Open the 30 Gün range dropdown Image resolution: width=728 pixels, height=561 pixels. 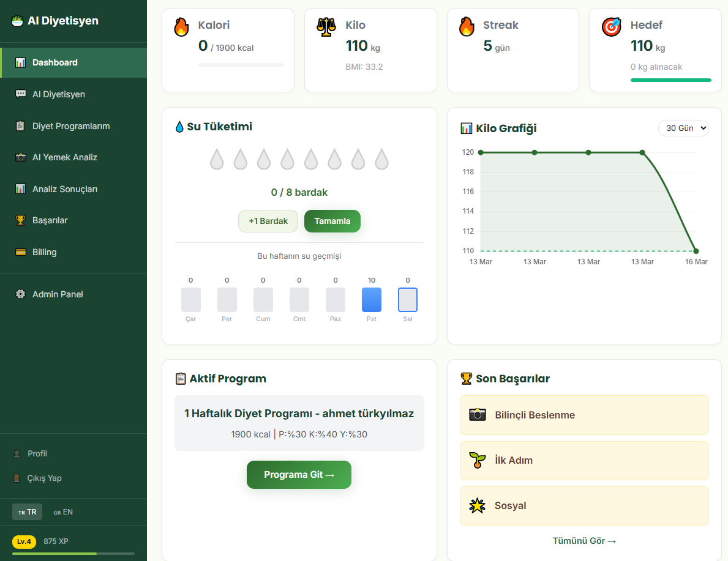tap(683, 128)
